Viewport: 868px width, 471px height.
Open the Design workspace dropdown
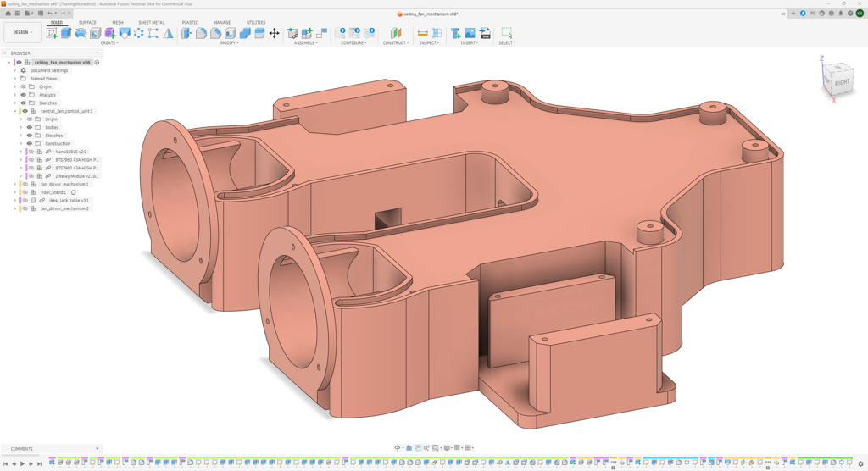point(22,32)
